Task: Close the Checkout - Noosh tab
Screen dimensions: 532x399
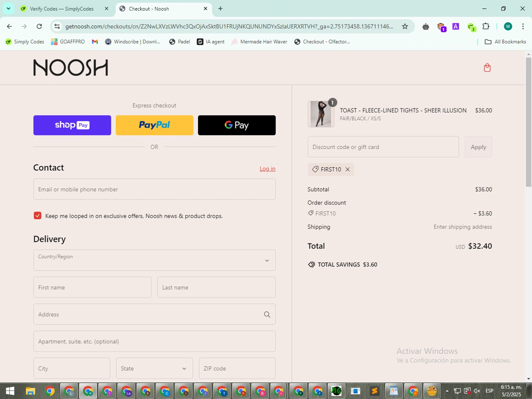Action: (x=205, y=9)
